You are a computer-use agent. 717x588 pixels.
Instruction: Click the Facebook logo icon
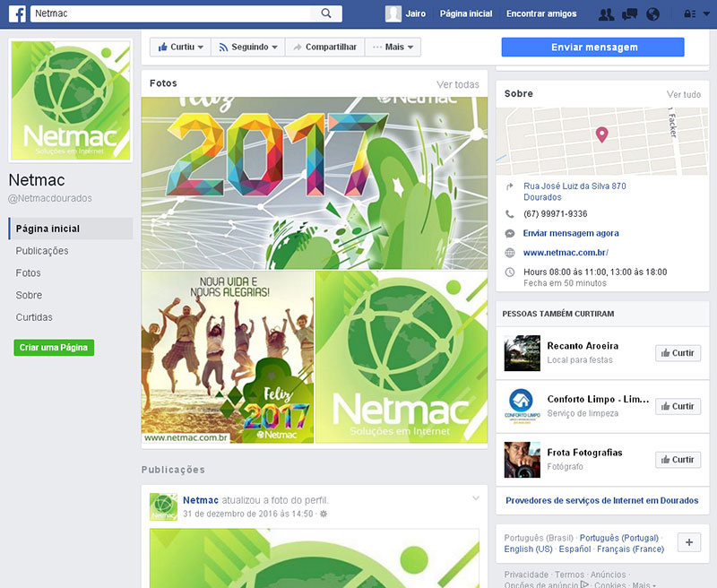[17, 13]
